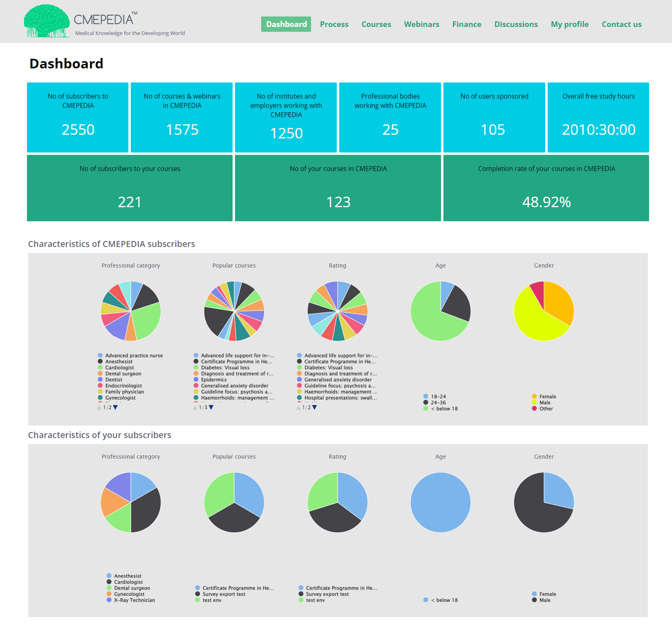
Task: Click the solid blue Age pie of your subscribers
Action: tap(441, 502)
